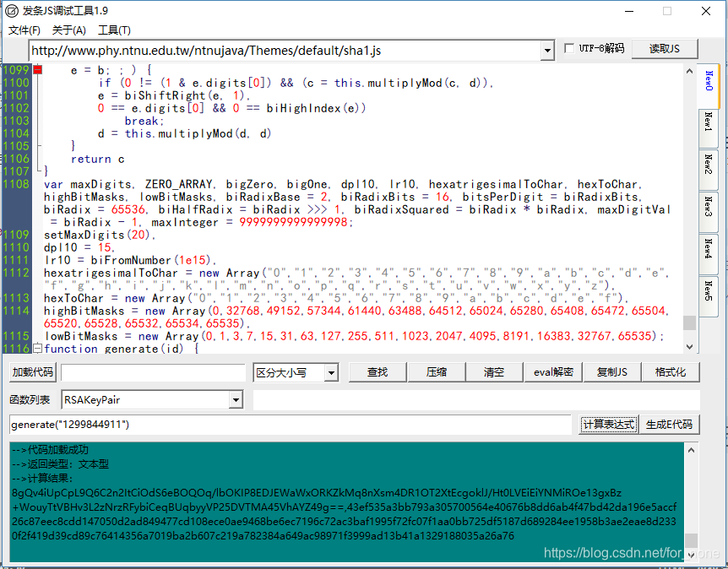Click the 读取JS button
The image size is (728, 569).
[x=665, y=49]
